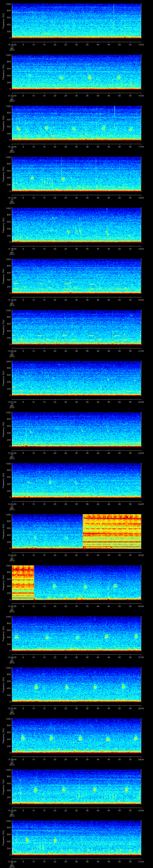
Task: Click "Frequency (Hz)" axis label of the 13:14:00 panel
Action: pyautogui.click(x=3, y=21)
